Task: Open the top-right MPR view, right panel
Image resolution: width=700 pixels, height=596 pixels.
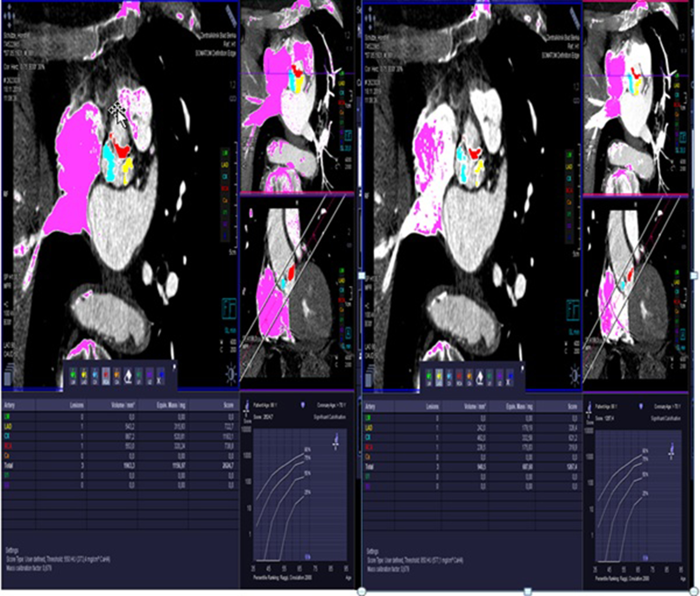Action: click(636, 97)
